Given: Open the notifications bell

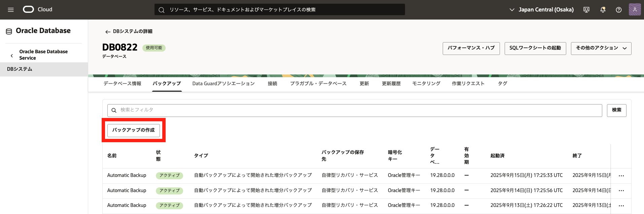Looking at the screenshot, I should tap(603, 10).
